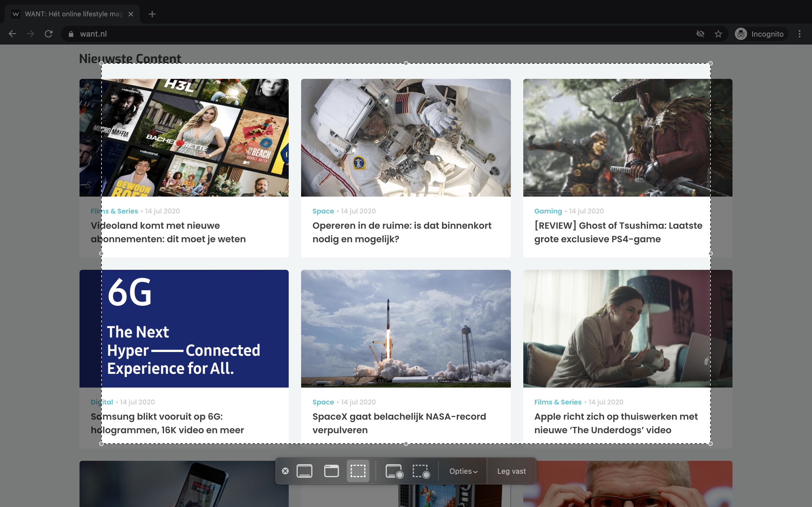Close the WANT lifestyle tab
812x507 pixels.
pyautogui.click(x=131, y=14)
